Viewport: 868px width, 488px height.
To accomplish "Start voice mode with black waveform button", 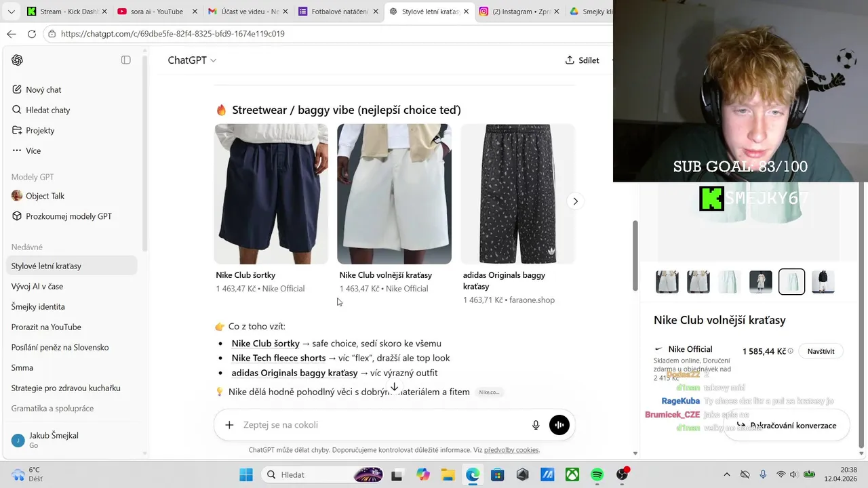I will pyautogui.click(x=559, y=425).
